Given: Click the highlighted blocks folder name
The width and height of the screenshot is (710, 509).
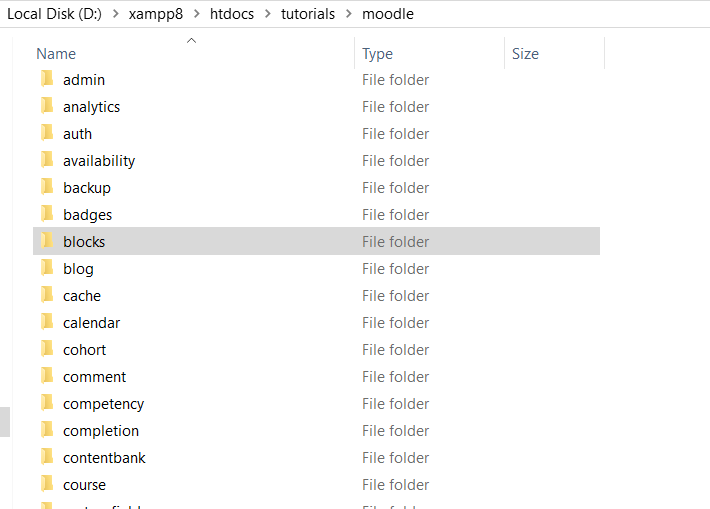Looking at the screenshot, I should tap(84, 242).
